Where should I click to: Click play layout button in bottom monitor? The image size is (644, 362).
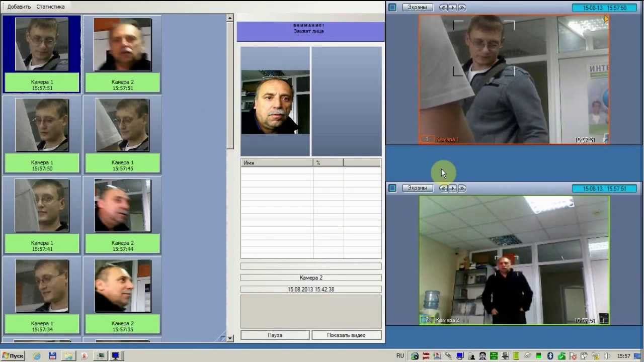pos(452,188)
